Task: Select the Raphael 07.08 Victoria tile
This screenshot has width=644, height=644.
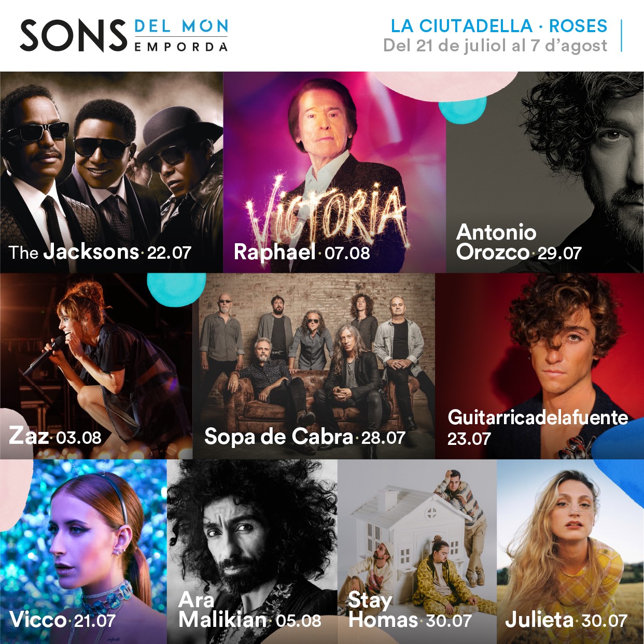Action: (334, 172)
